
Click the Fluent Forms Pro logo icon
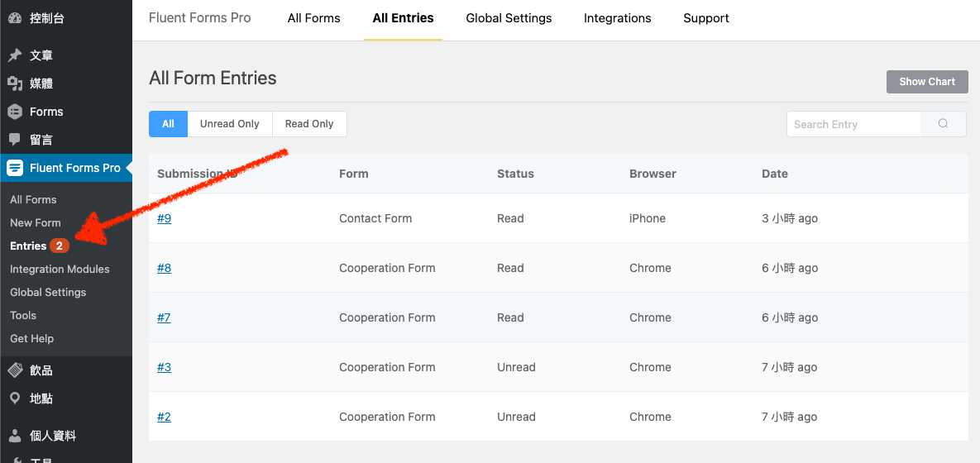click(x=14, y=168)
